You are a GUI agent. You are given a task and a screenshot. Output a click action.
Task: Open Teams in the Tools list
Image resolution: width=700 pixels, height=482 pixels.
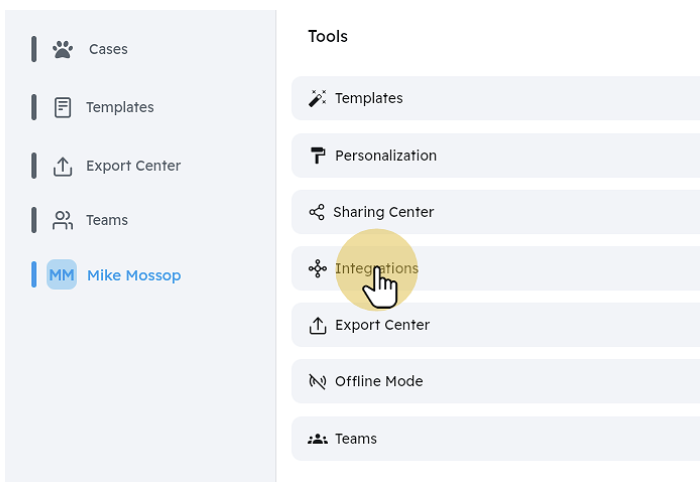496,439
